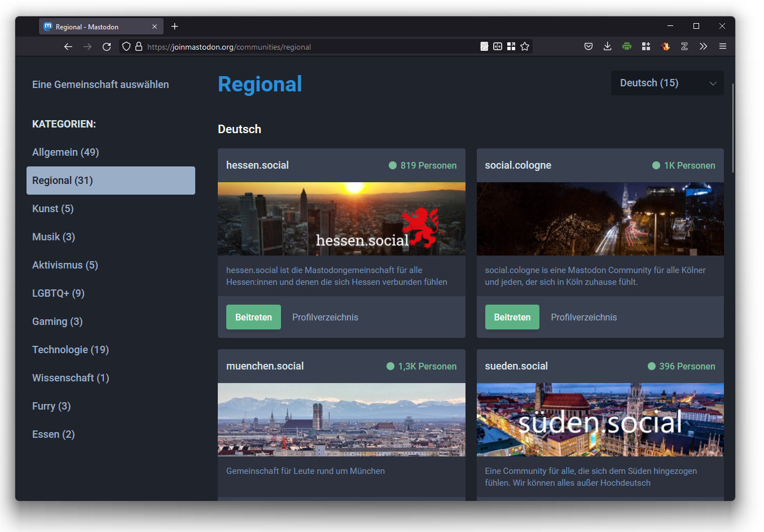Go back to the previous page

tap(68, 47)
